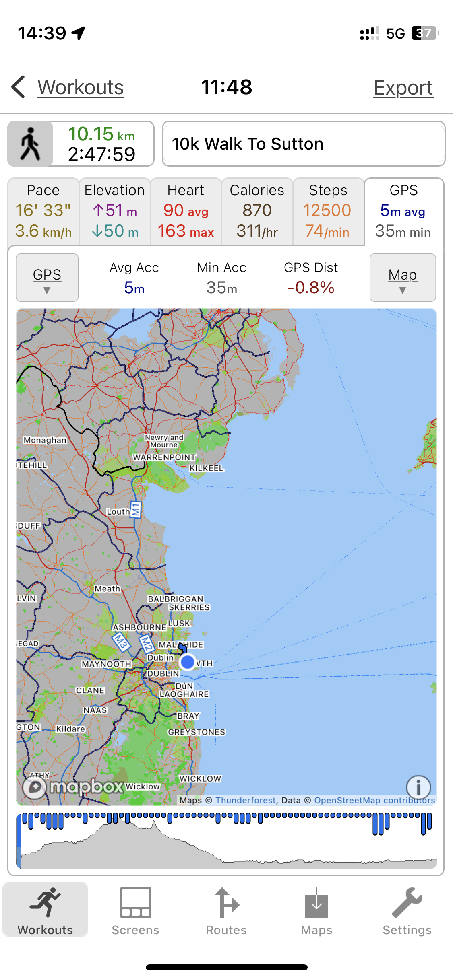453x980 pixels.
Task: Switch to the Elevation stats tab
Action: coord(115,211)
